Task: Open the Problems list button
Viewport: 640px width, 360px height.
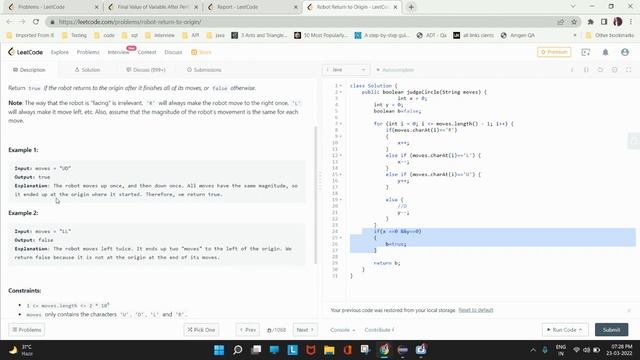Action: [x=27, y=330]
